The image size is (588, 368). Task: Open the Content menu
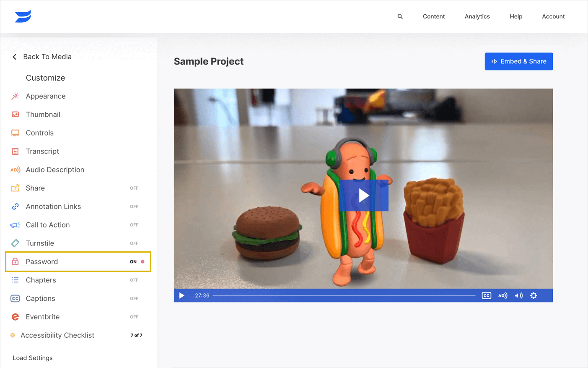click(434, 16)
